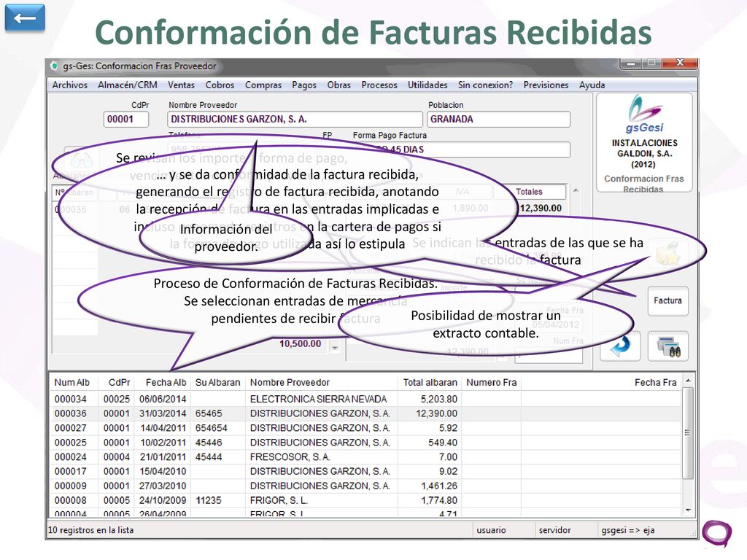Click scroll up arrow beside Totales

tap(576, 190)
